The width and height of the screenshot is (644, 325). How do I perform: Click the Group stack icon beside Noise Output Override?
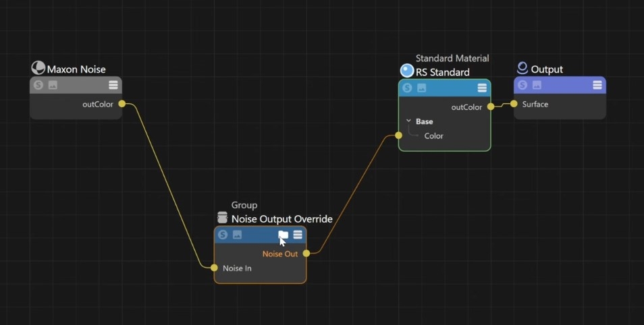click(222, 217)
